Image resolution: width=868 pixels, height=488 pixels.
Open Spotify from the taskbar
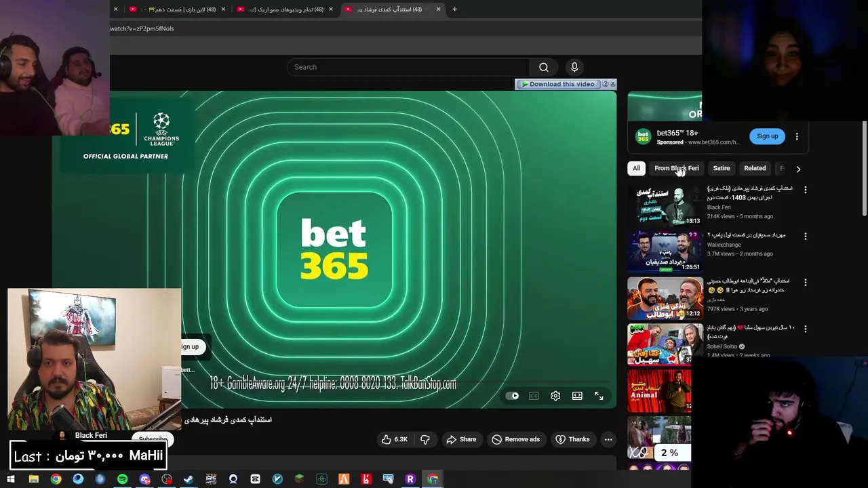[x=122, y=479]
